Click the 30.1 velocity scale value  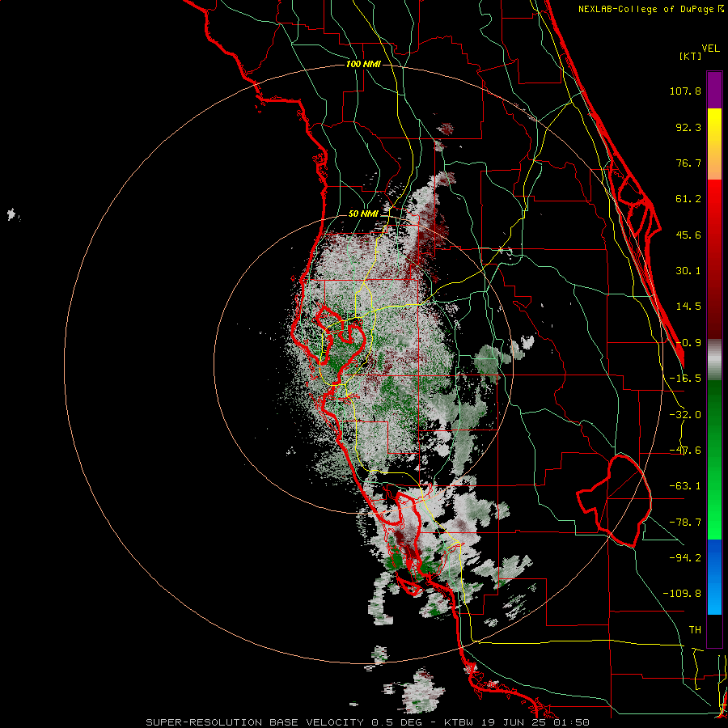click(688, 271)
